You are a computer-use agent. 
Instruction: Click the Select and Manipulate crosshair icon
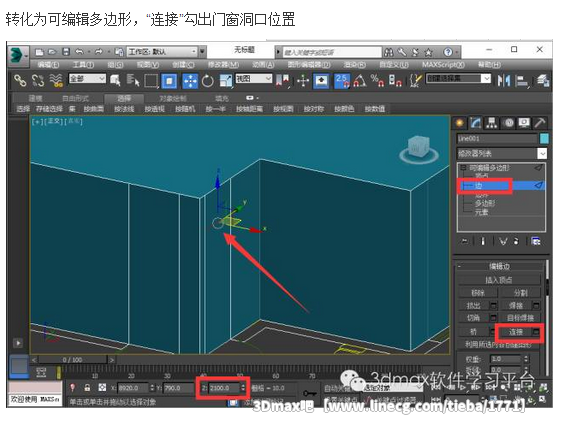click(303, 81)
